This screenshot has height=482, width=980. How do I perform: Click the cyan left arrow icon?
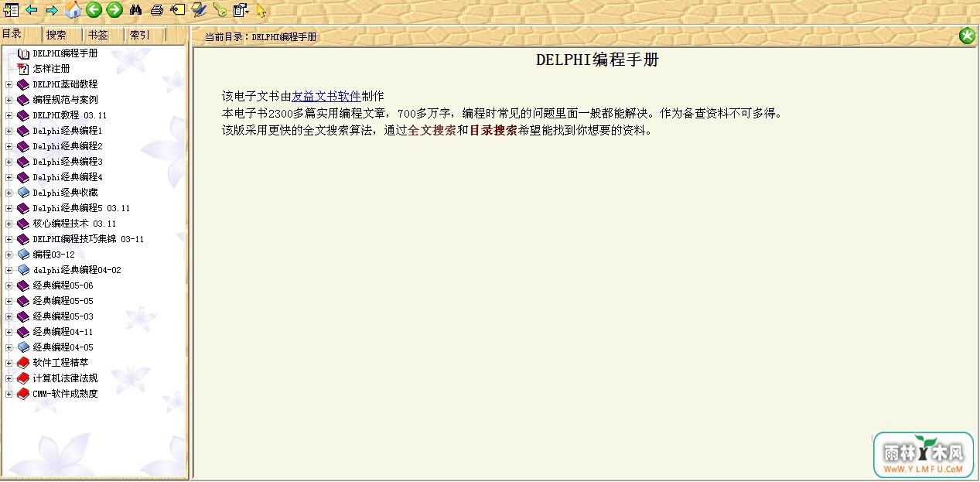coord(32,10)
